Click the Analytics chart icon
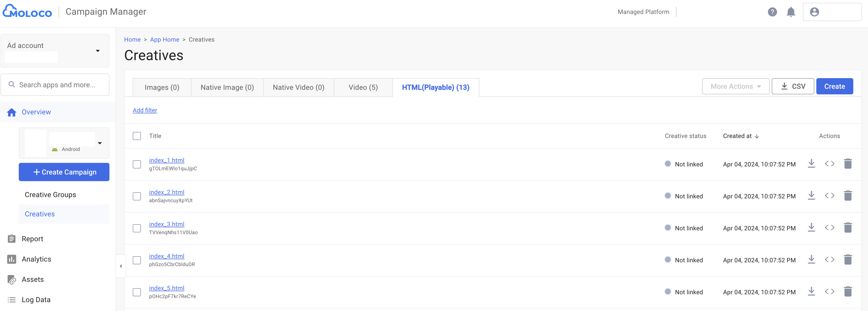Image resolution: width=868 pixels, height=311 pixels. 12,259
